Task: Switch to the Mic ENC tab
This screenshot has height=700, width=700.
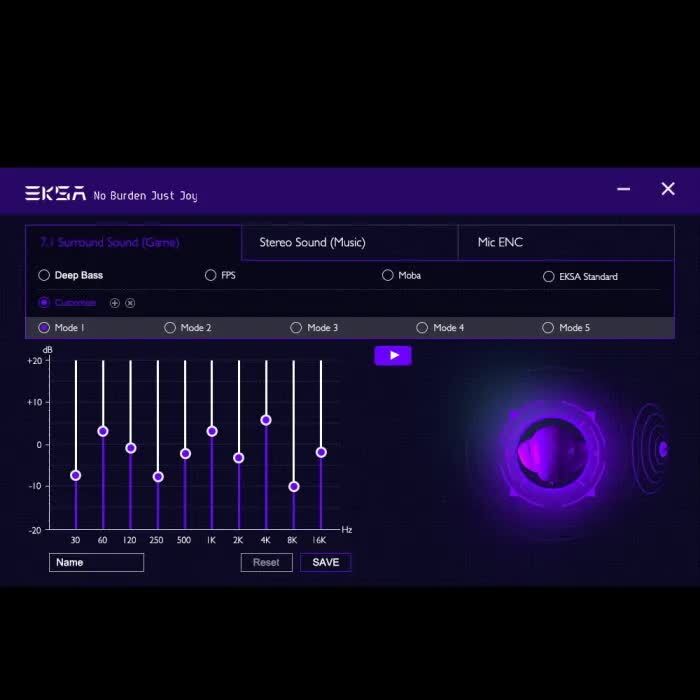Action: tap(500, 243)
